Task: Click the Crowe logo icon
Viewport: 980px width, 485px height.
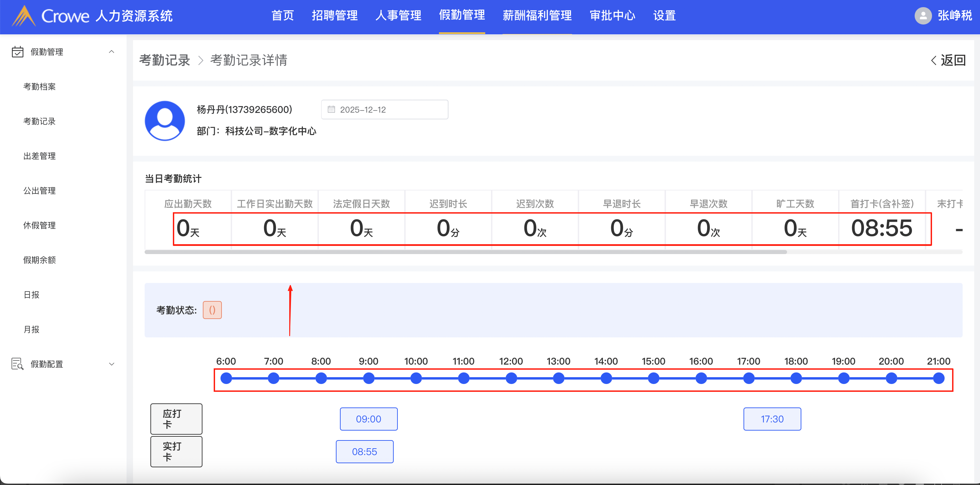Action: coord(23,16)
